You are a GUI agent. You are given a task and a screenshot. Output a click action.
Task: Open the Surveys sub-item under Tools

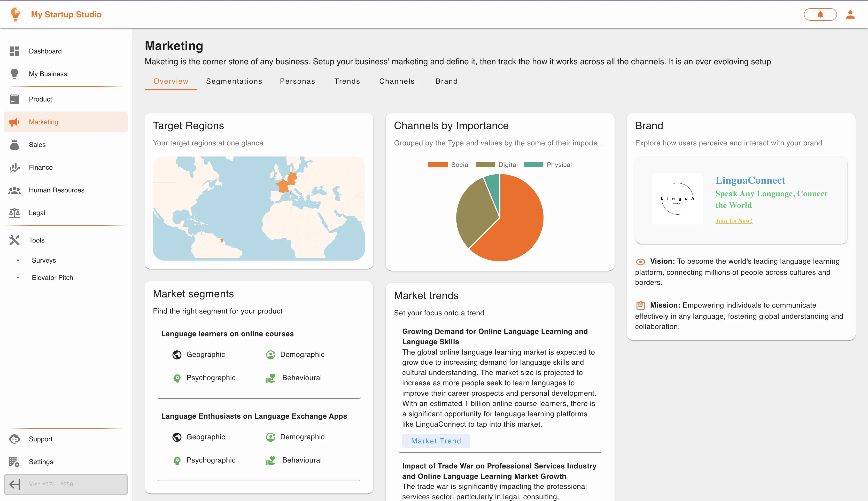point(44,261)
